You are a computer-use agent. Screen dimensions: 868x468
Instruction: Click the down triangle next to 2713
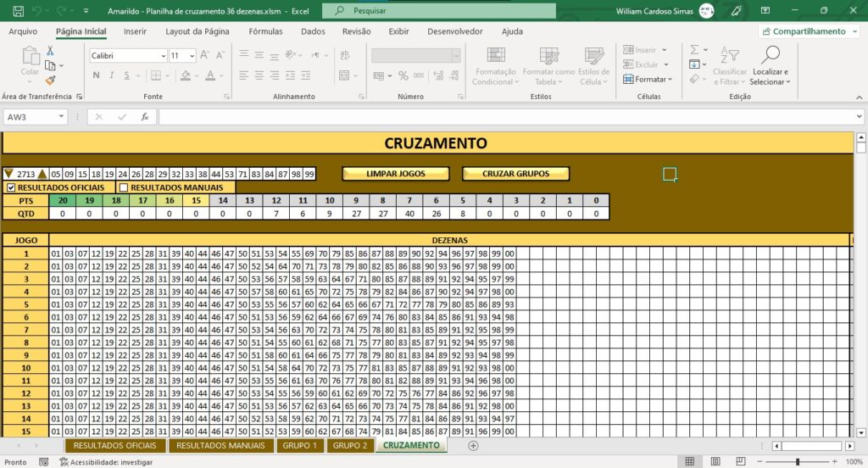coord(8,174)
